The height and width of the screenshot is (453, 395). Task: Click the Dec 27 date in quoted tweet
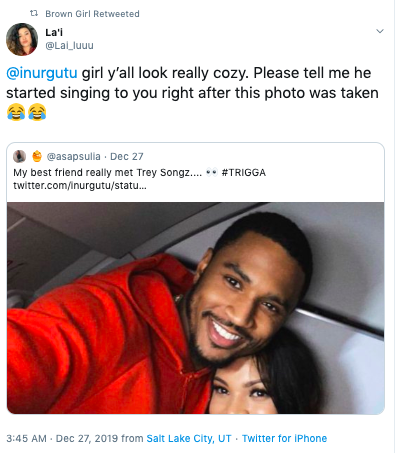click(x=127, y=156)
